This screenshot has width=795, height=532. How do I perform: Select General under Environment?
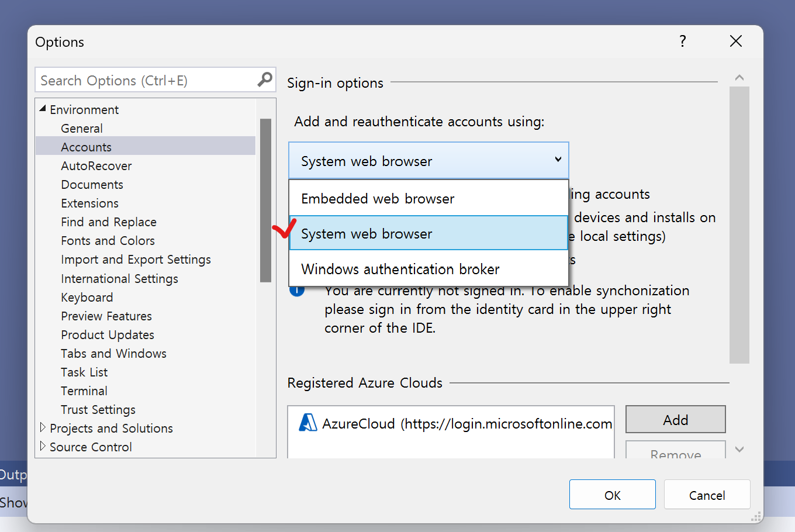pos(82,128)
